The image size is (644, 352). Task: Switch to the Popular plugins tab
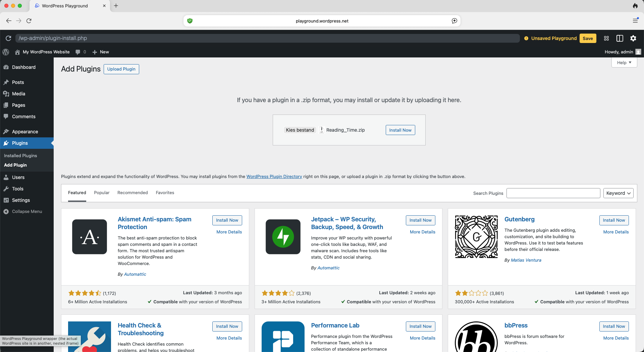102,192
